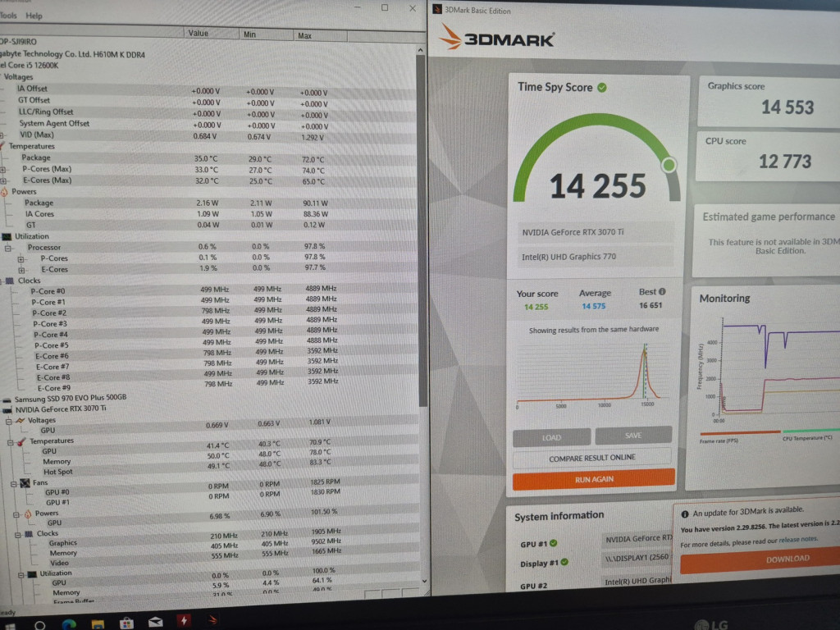
Task: Open Microsoft Store from the taskbar
Action: coord(126,623)
